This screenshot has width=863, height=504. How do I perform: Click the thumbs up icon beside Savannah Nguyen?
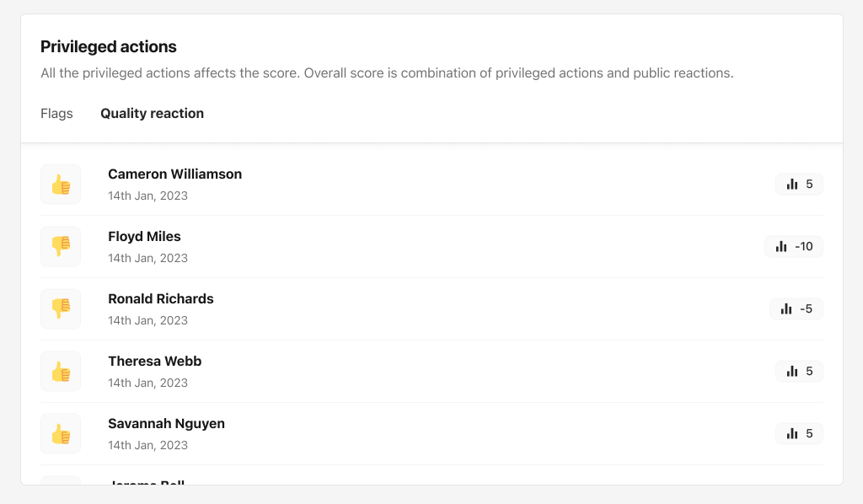60,433
